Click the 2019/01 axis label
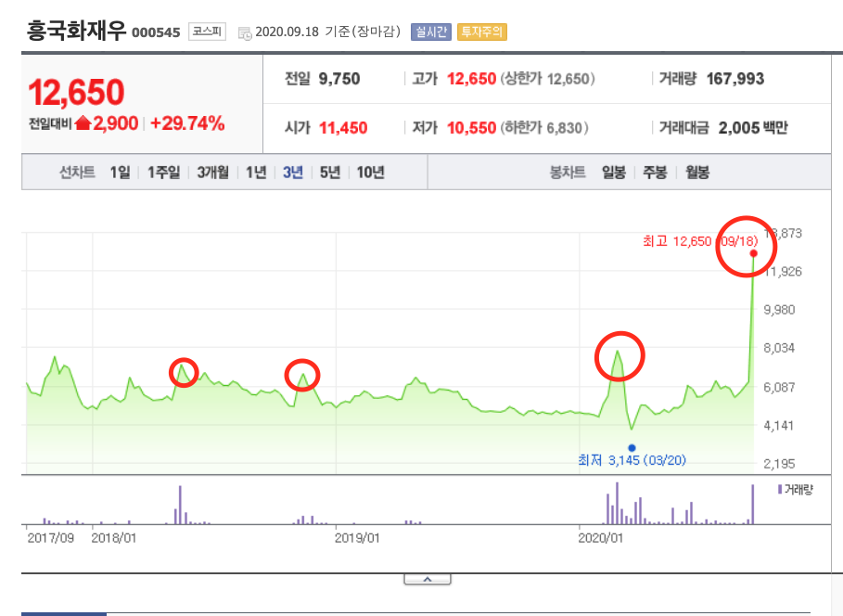 tap(357, 538)
